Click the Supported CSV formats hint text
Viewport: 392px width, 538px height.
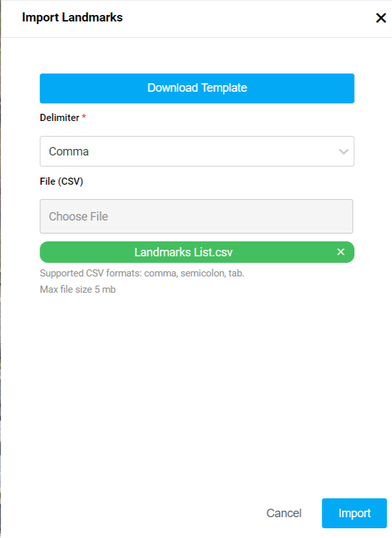(x=142, y=274)
